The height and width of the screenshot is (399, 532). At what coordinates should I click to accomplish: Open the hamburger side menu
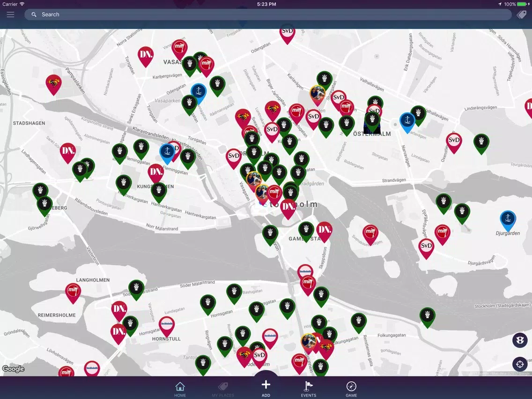pos(10,14)
